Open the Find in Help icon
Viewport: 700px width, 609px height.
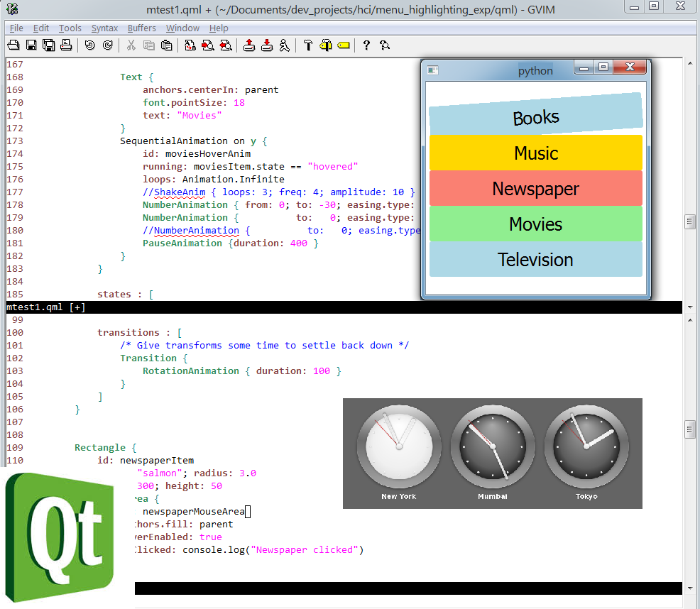[x=383, y=45]
